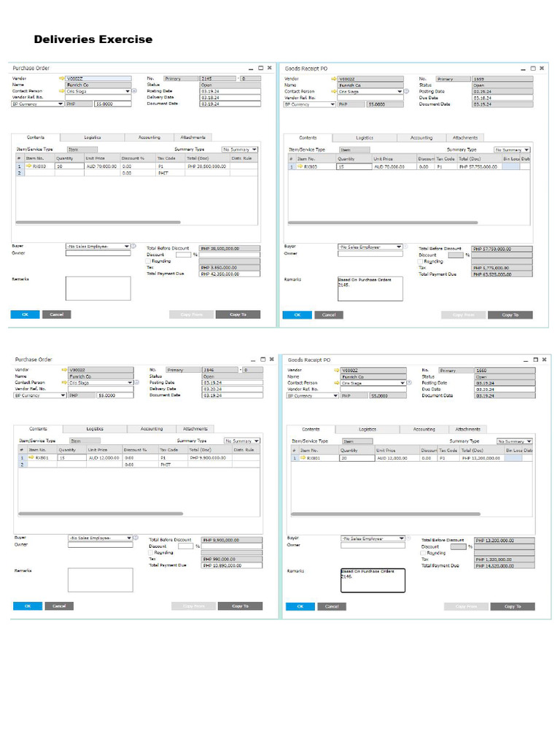Open vendor link arrow in Purchase Order 2145
This screenshot has width=560, height=747.
(61, 78)
